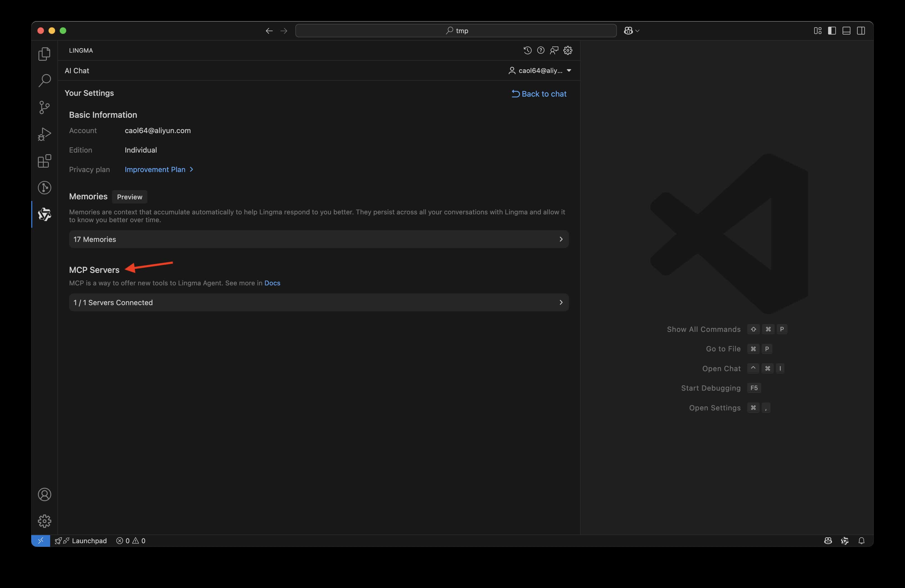Click Lingma feedback icon in panel header
Viewport: 905px width, 588px height.
(554, 50)
